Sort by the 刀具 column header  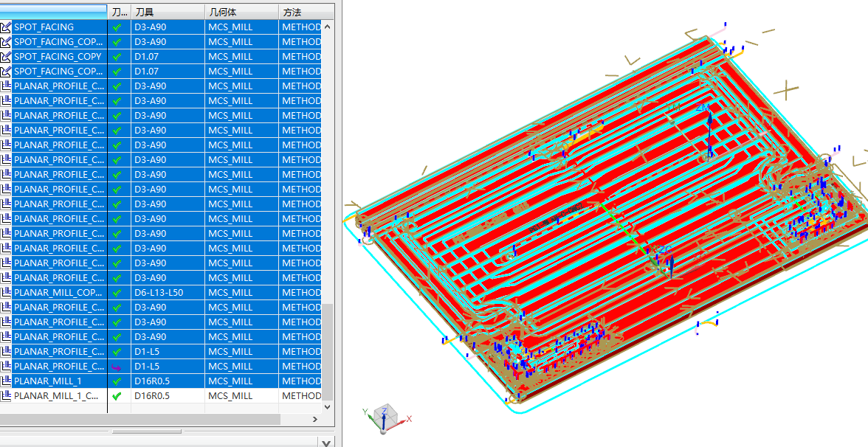coord(168,12)
